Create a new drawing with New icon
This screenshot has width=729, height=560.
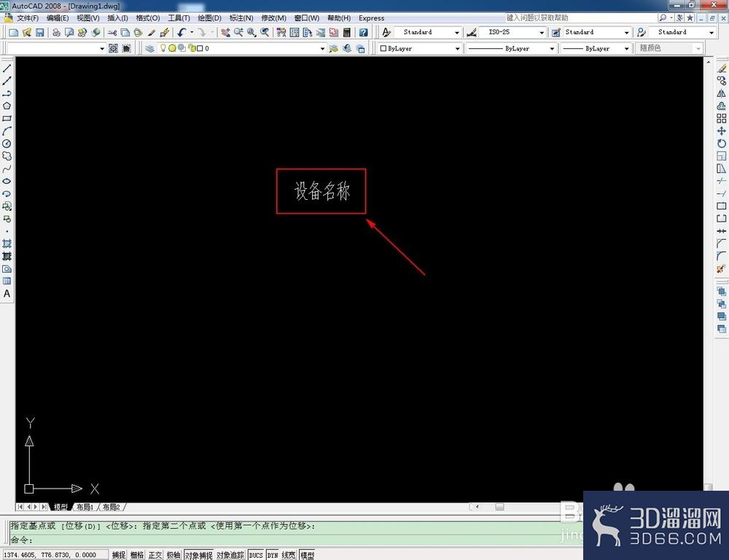13,32
